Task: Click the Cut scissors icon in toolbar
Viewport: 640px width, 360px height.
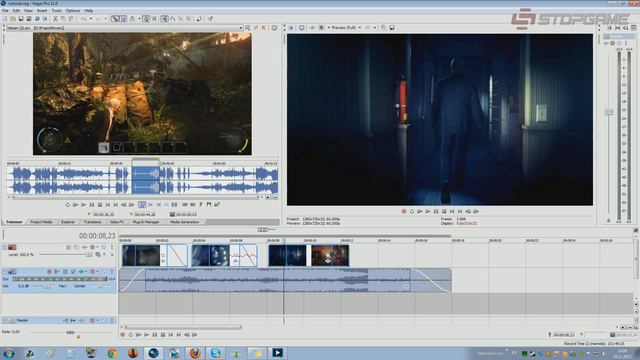Action: [55, 19]
